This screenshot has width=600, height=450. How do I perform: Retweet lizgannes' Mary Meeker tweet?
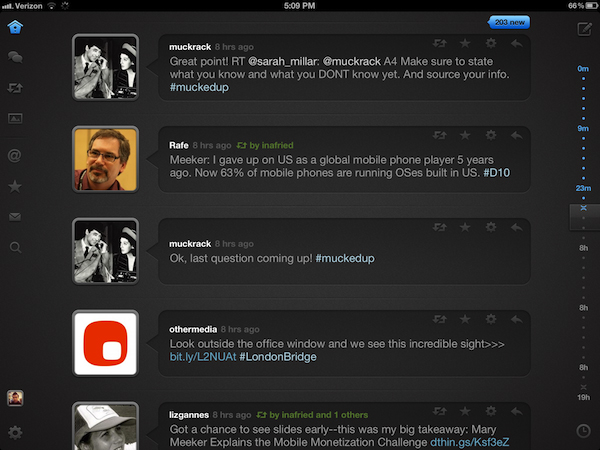click(x=440, y=411)
